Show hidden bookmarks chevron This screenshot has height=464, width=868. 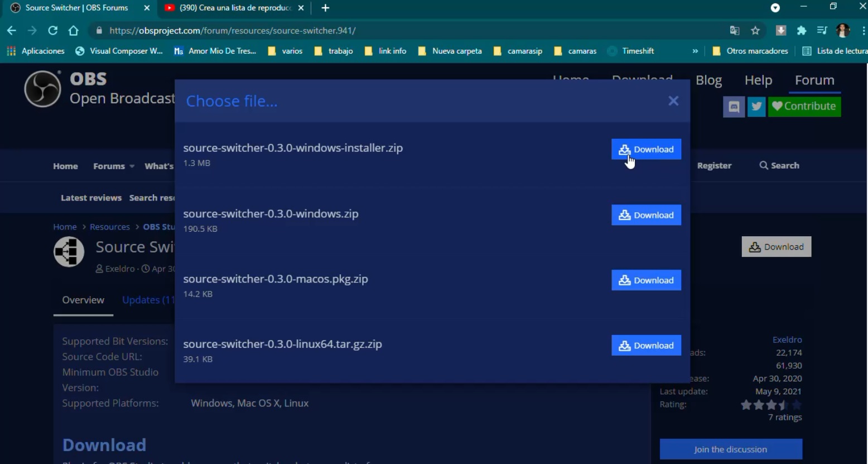(695, 51)
